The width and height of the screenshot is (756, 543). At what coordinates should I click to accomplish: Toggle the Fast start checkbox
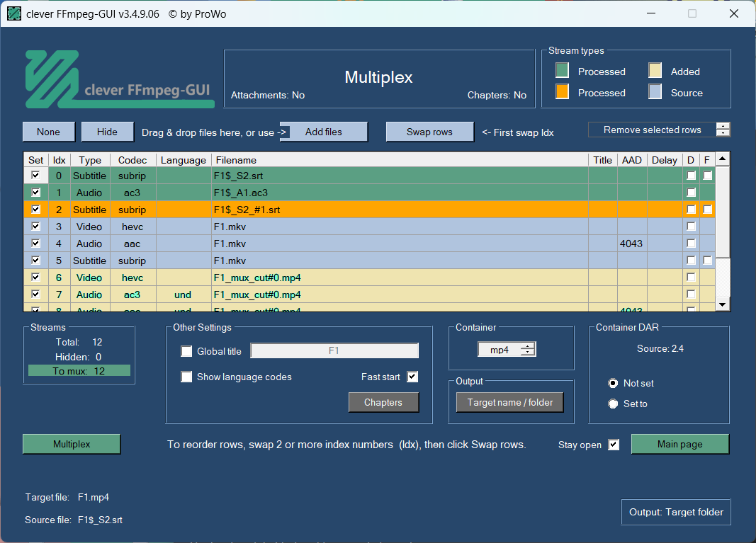point(412,377)
